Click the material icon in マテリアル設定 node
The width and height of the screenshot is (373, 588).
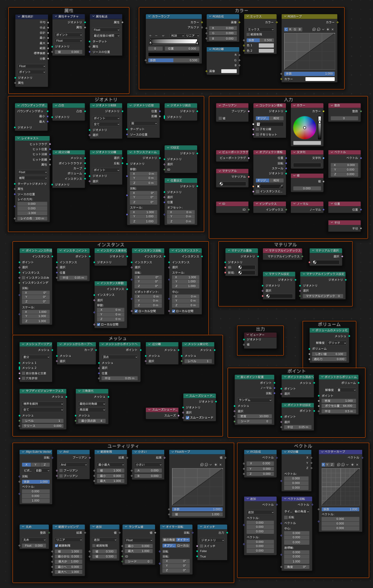(x=268, y=296)
